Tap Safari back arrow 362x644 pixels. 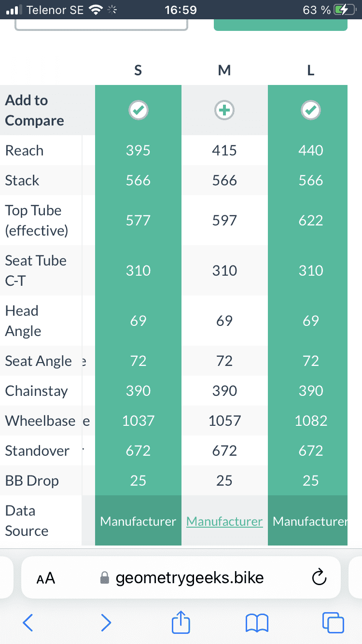[28, 623]
